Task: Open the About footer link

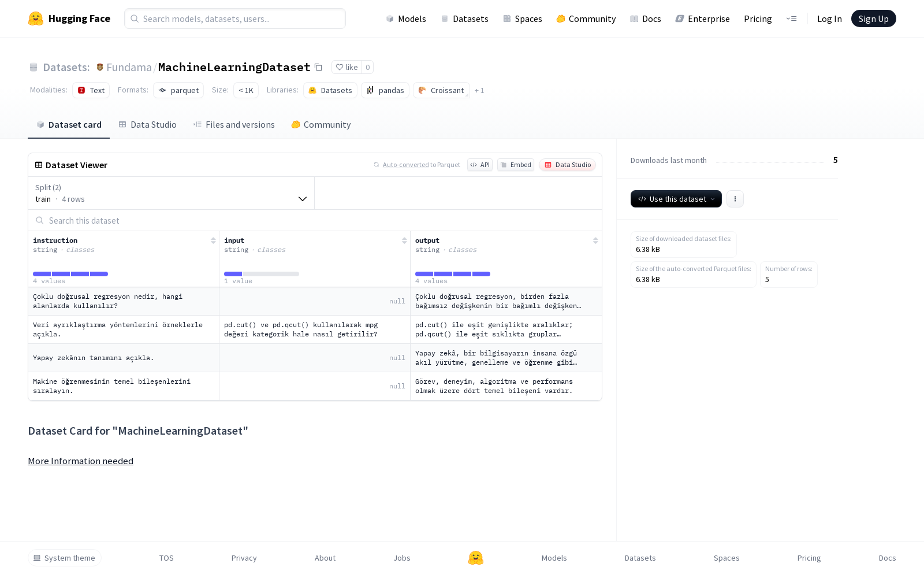Action: [325, 558]
